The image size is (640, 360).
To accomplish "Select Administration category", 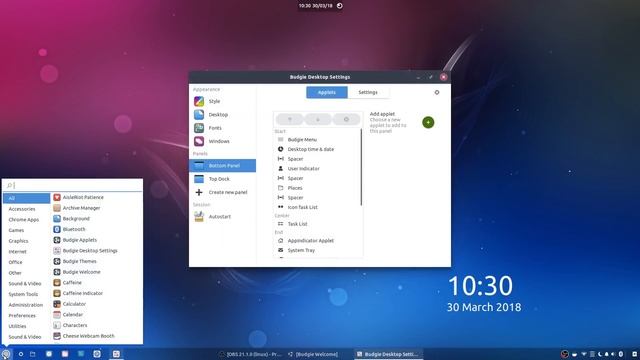I will [x=27, y=305].
